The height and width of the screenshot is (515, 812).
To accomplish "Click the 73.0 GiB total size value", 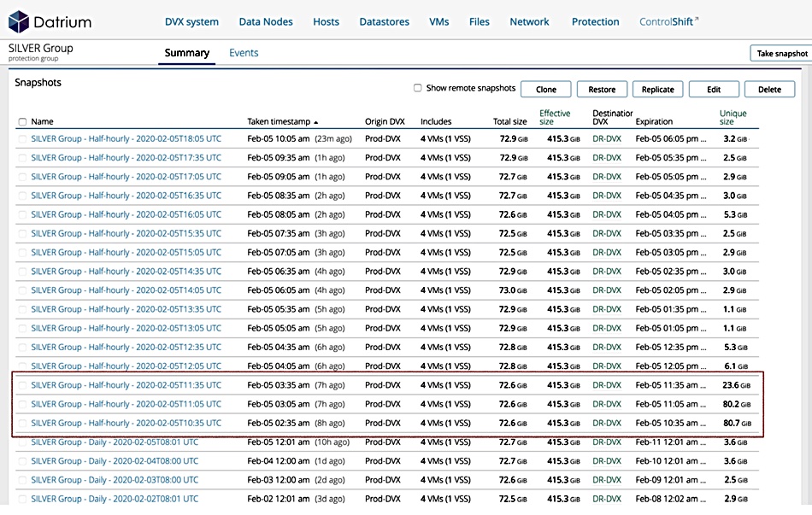I will (x=513, y=290).
